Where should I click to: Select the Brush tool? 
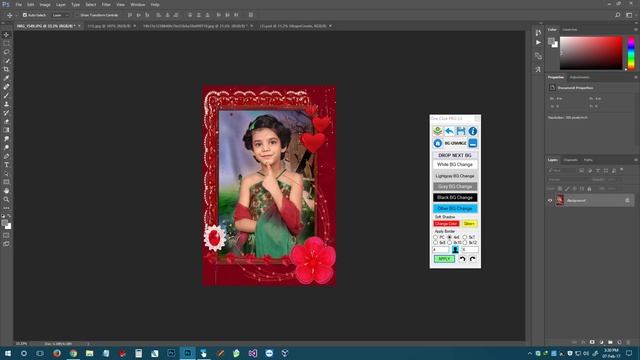pos(6,96)
